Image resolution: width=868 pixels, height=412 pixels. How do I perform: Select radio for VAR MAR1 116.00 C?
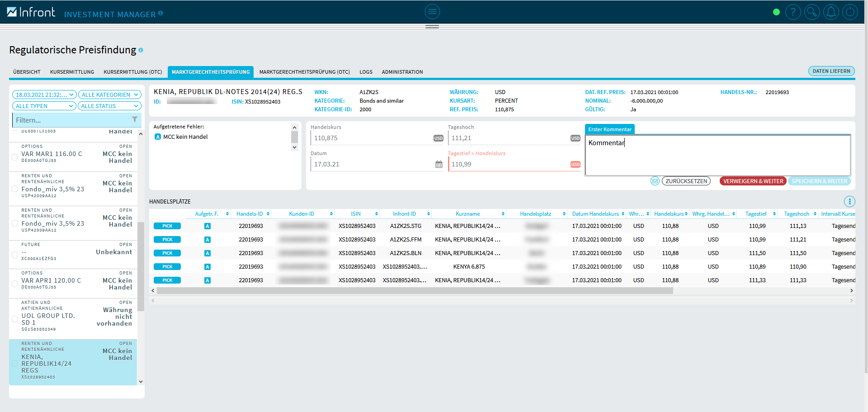[x=14, y=157]
